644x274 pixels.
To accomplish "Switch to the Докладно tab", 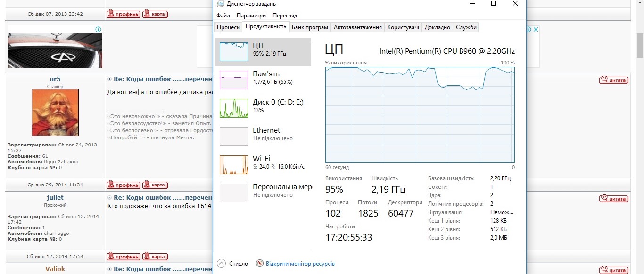I will pos(438,27).
